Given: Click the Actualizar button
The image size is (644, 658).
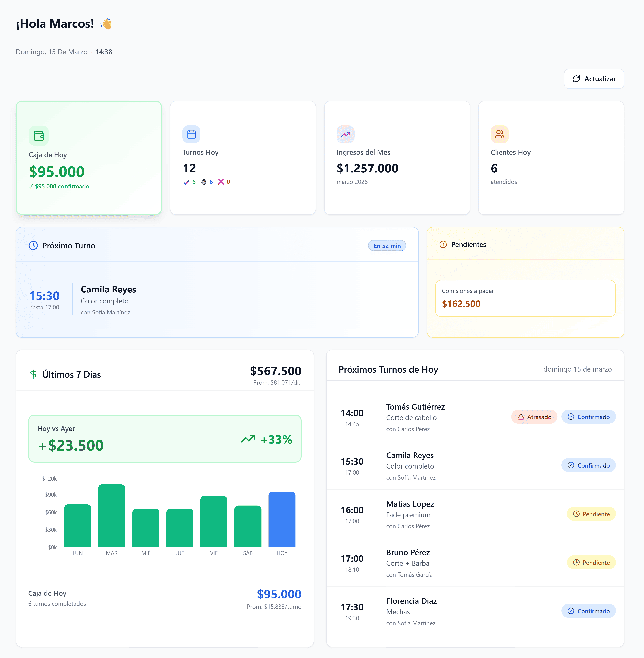Looking at the screenshot, I should 594,79.
